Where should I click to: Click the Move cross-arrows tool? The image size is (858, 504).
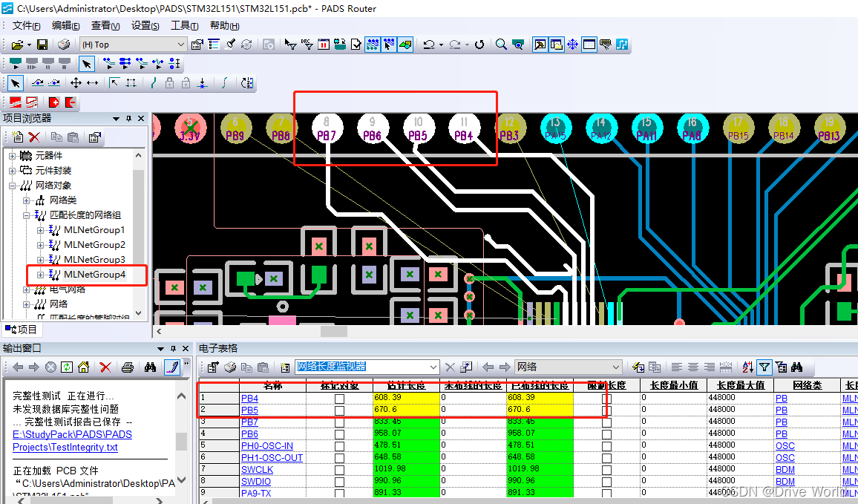point(76,83)
